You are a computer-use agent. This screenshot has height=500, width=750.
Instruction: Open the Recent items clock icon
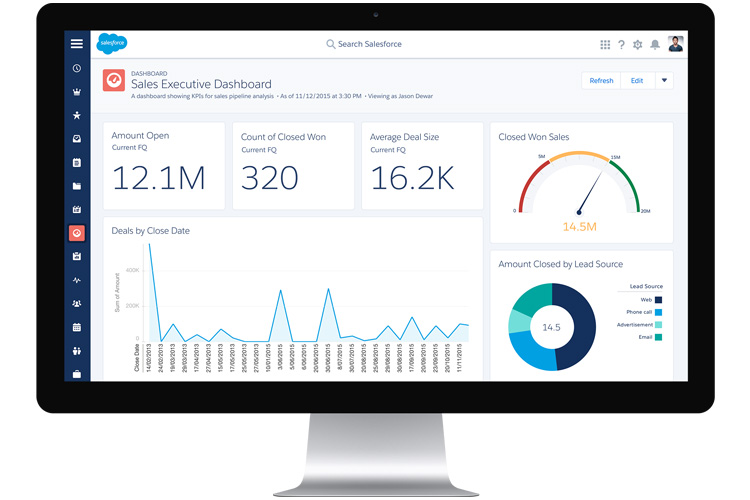tap(77, 68)
